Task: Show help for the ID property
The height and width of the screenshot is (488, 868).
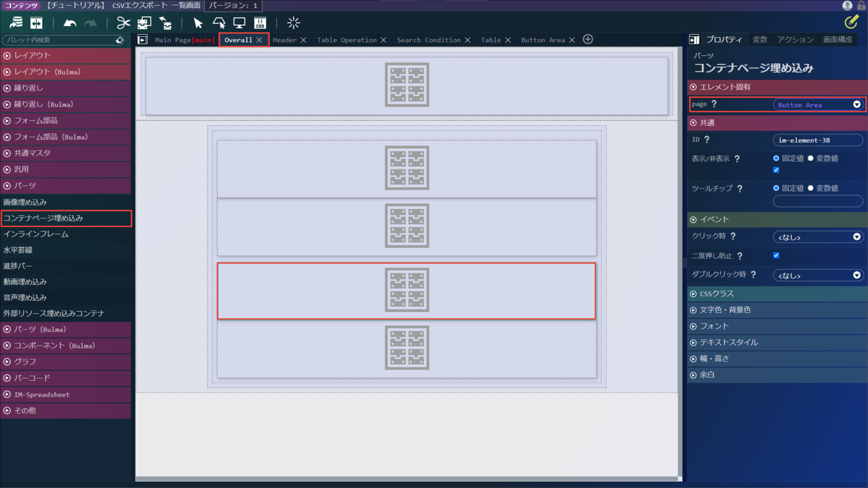Action: [707, 140]
